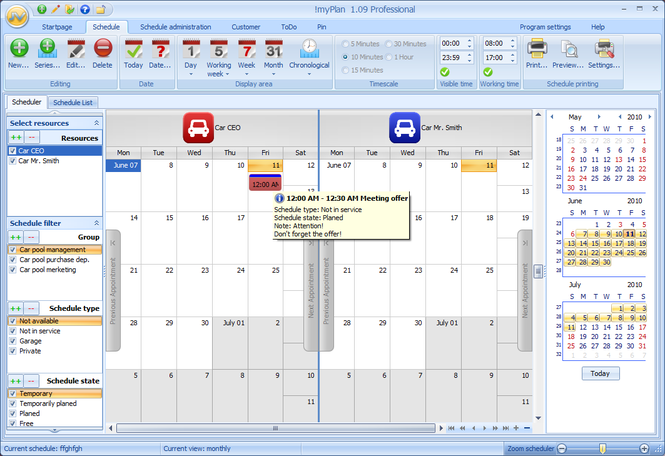Click the round application logo button
665x456 pixels.
[17, 17]
